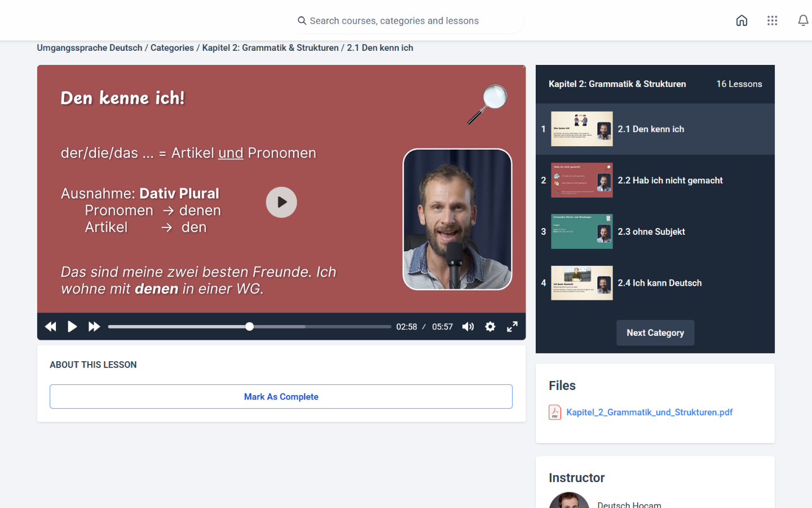Click the PDF file icon

(555, 413)
